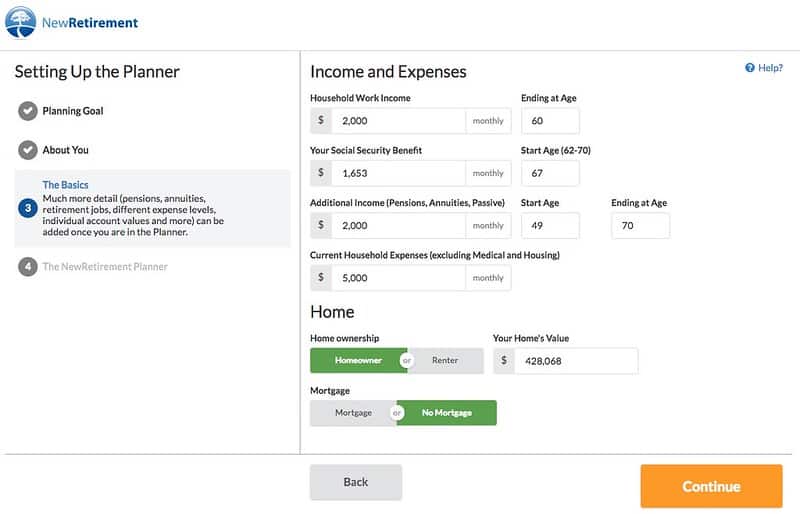800x514 pixels.
Task: Go to Planning Goal step
Action: (73, 111)
